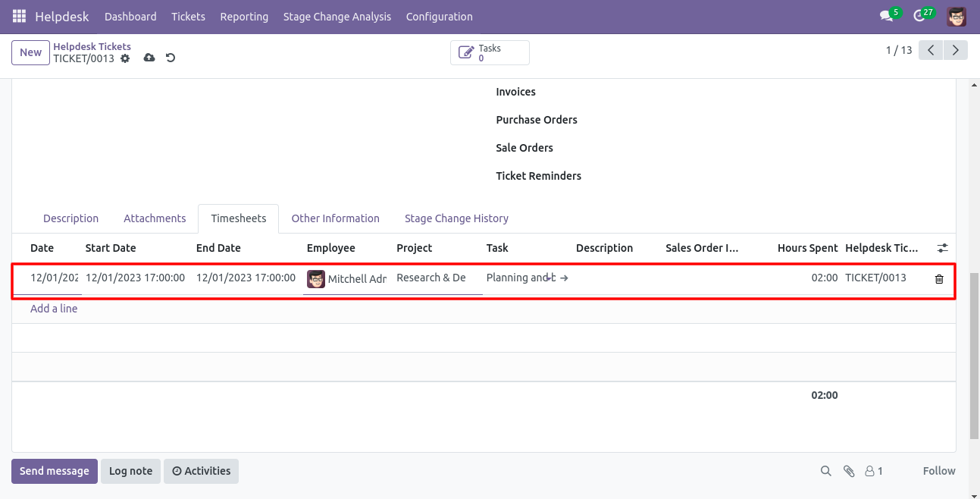
Task: Click the End Date cell in the timesheet row
Action: (246, 278)
